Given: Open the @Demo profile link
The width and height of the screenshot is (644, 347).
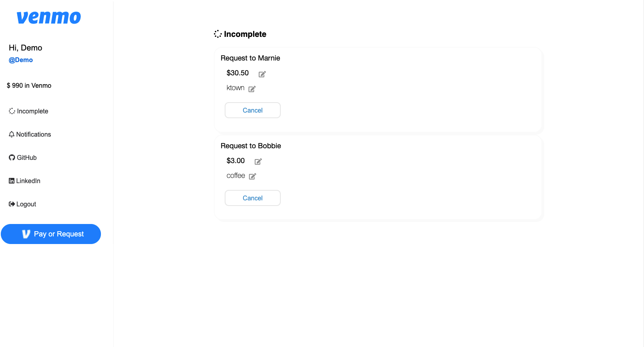Looking at the screenshot, I should tap(20, 60).
